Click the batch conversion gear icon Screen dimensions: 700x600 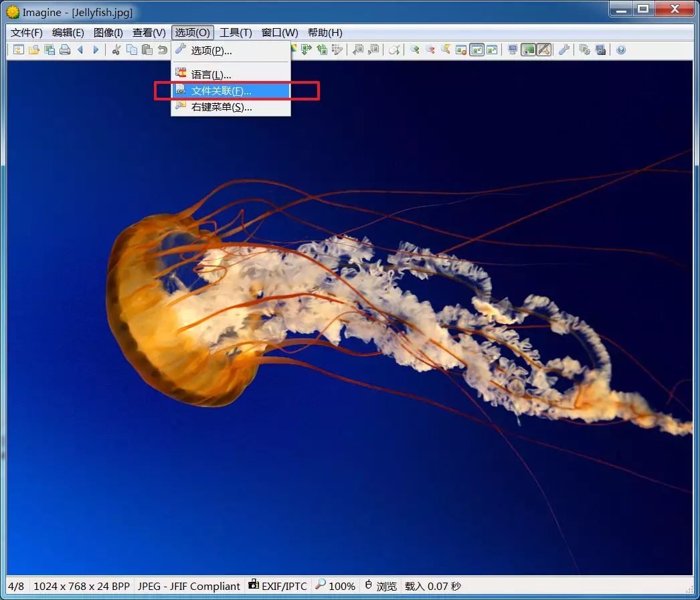[x=584, y=50]
